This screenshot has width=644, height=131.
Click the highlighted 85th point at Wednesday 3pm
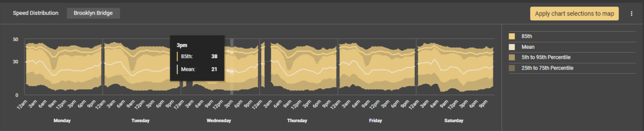(232, 52)
